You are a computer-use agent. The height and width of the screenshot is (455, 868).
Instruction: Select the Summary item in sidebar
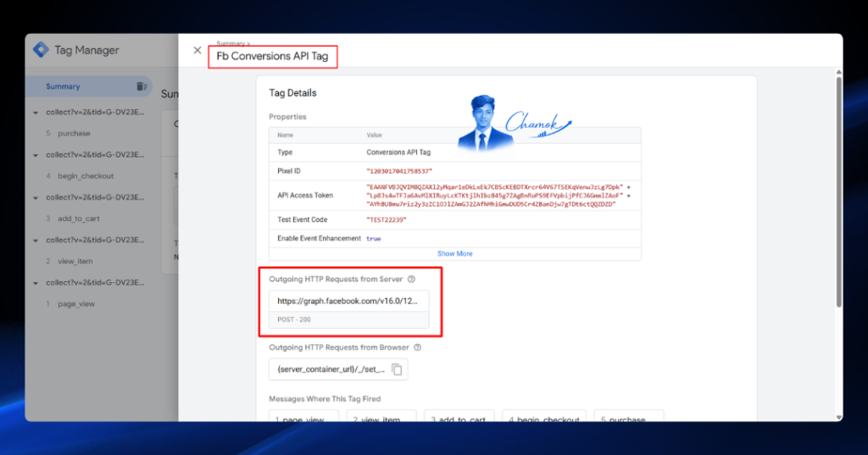point(88,86)
